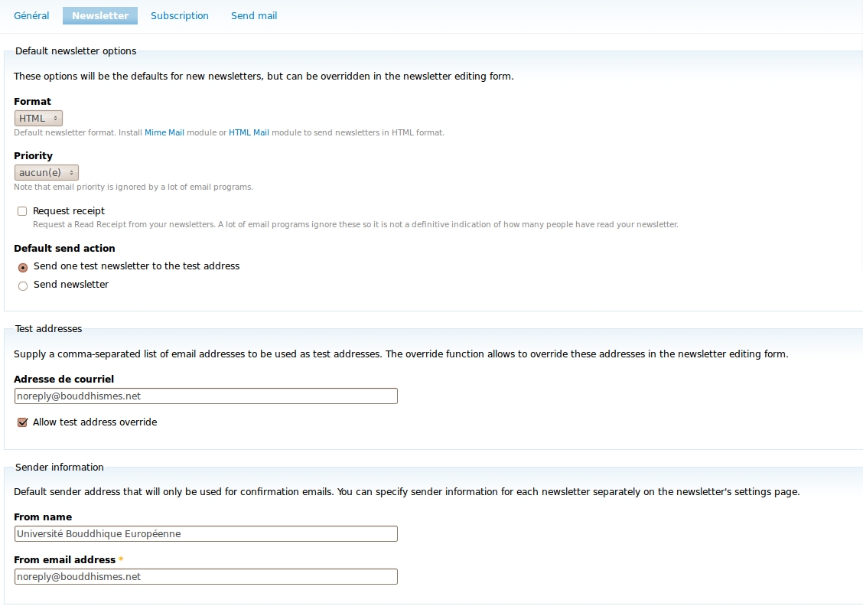Enable the Request receipt checkbox
This screenshot has width=863, height=616.
tap(22, 210)
